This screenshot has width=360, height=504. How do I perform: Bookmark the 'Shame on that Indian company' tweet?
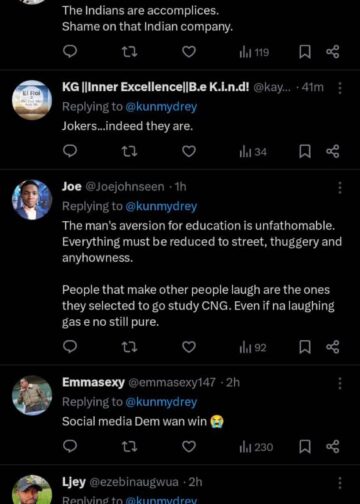point(305,52)
